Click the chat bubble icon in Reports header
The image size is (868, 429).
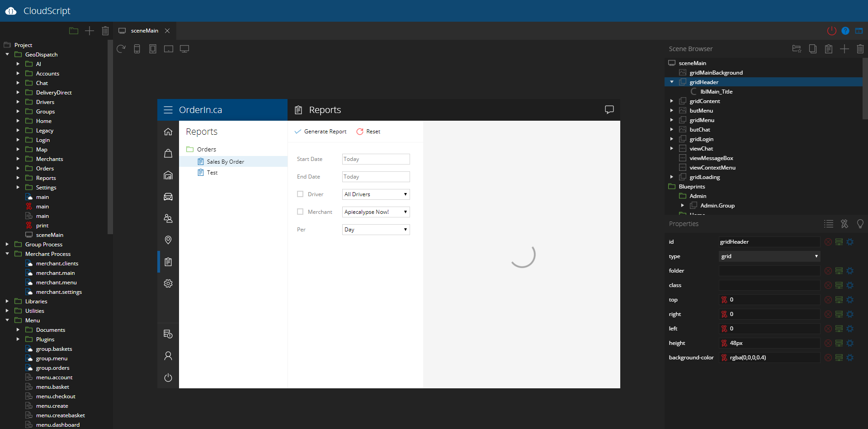tap(609, 110)
